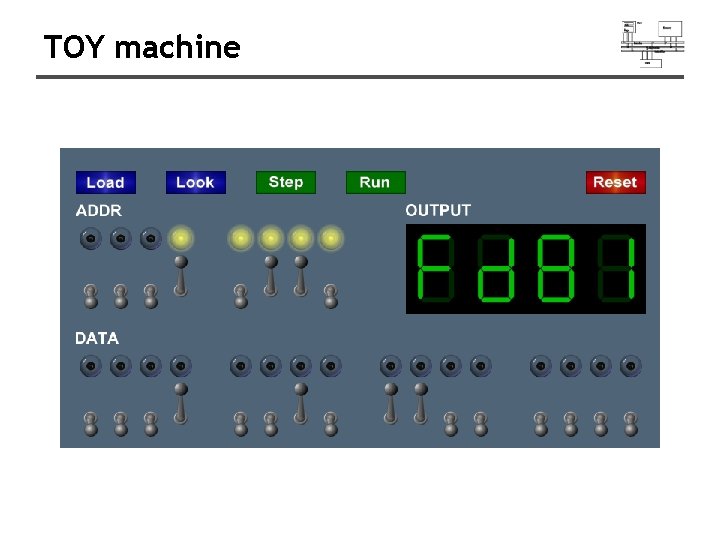Flip the fourteenth DATA toggle switch
This screenshot has height=540, width=720.
(571, 424)
